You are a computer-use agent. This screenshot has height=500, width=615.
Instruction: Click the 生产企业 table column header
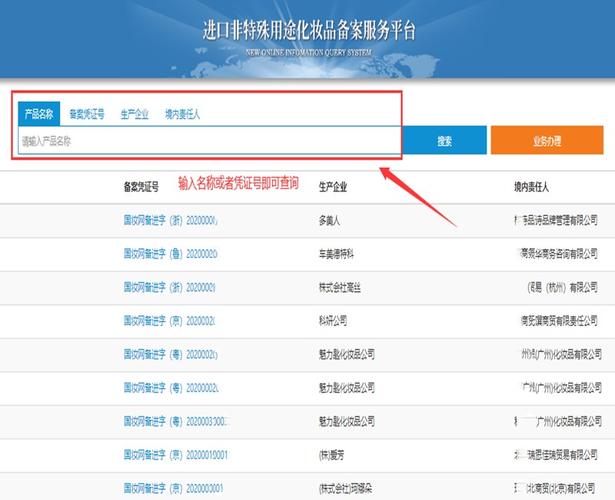[x=337, y=186]
